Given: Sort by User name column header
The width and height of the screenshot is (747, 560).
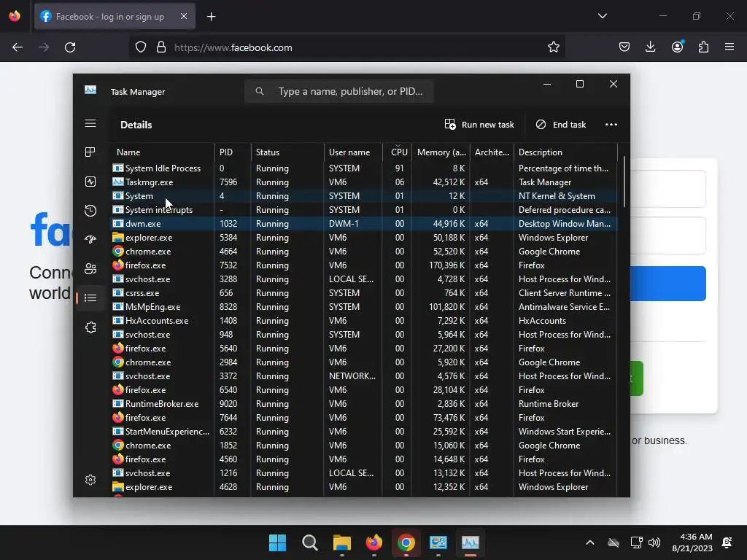Looking at the screenshot, I should click(x=353, y=152).
